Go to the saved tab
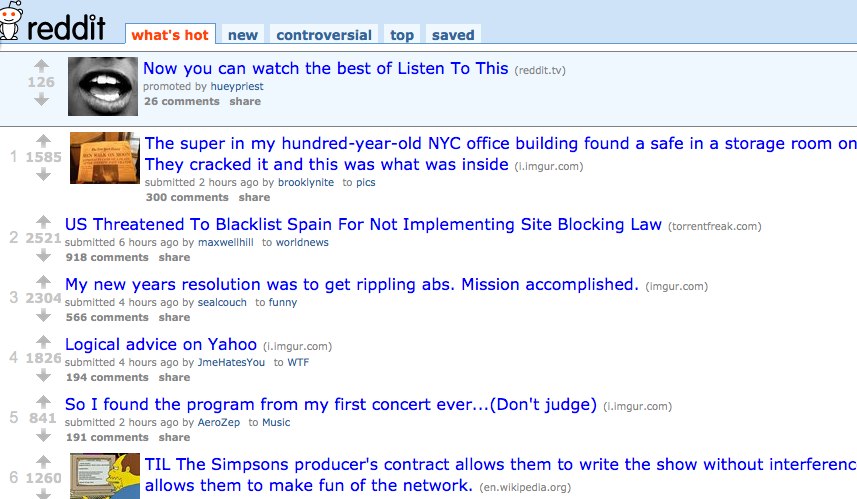This screenshot has width=857, height=499. click(x=453, y=35)
